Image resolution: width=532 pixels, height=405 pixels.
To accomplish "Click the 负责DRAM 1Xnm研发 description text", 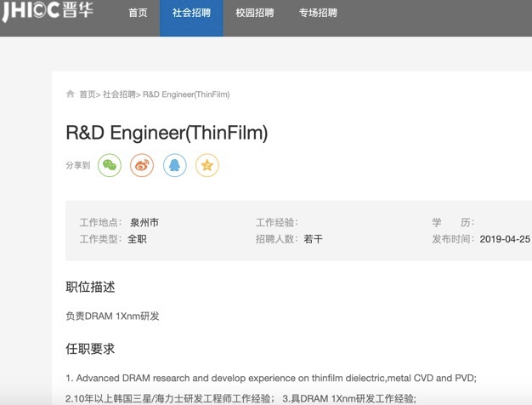I will (112, 316).
